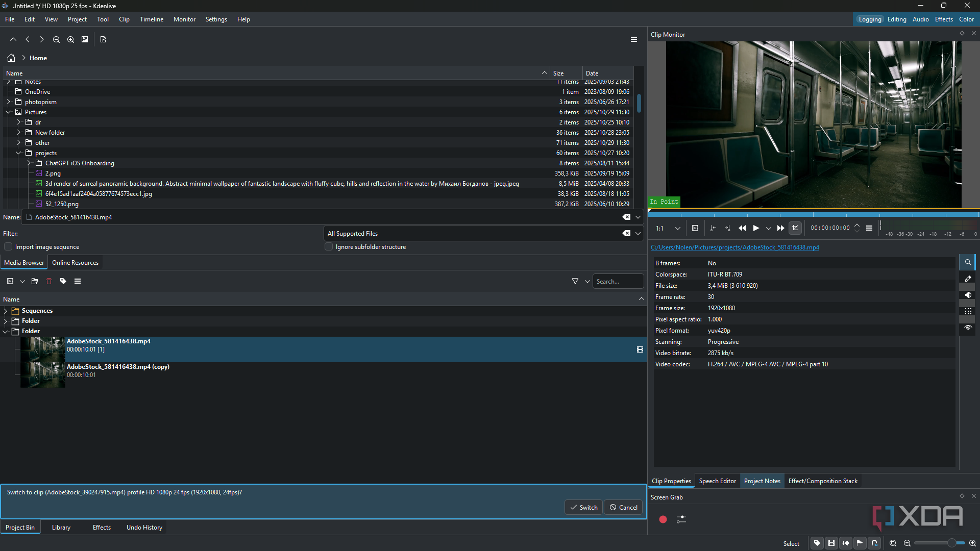Image resolution: width=980 pixels, height=551 pixels.
Task: Click the set zone in-point icon
Action: tap(713, 228)
